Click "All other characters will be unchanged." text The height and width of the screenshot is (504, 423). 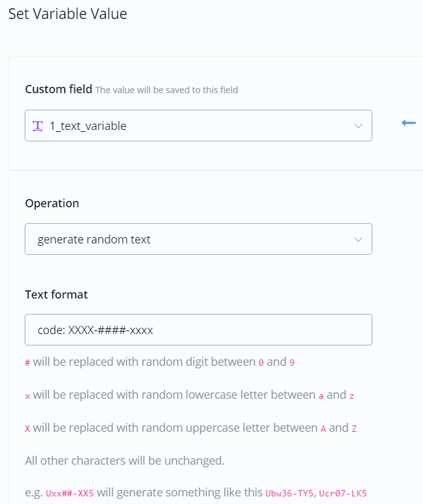[125, 460]
